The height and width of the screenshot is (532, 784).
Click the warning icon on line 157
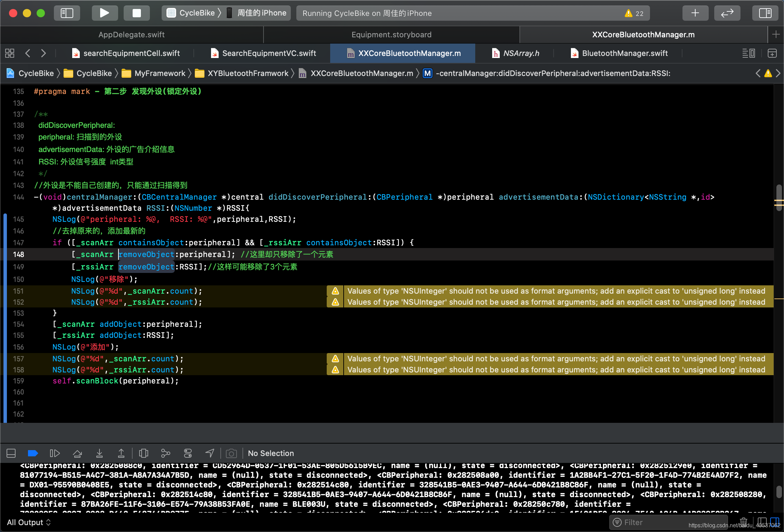(335, 359)
